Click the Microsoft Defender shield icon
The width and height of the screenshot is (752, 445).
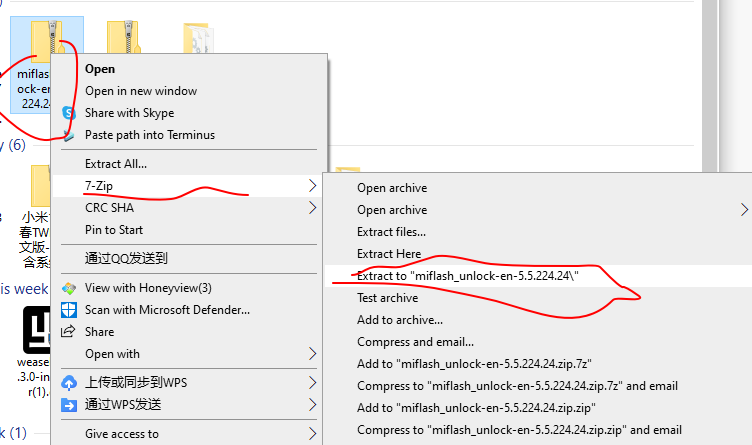point(70,310)
